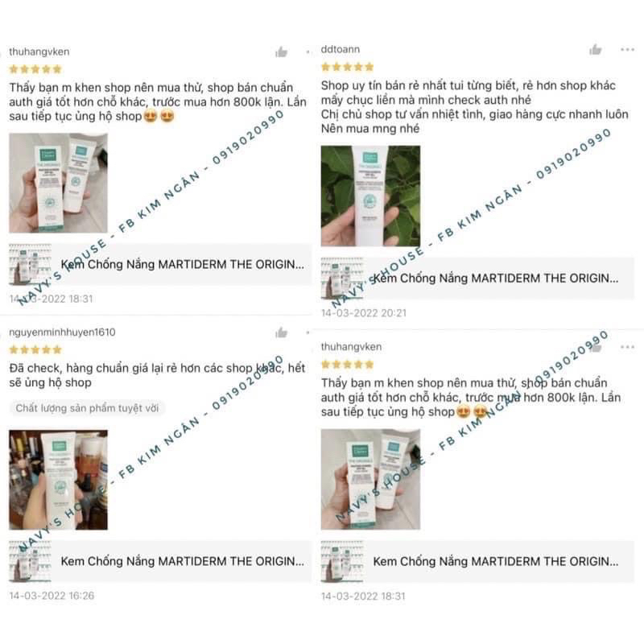
Task: Open more options menu on ddtoann's review
Action: click(x=627, y=50)
